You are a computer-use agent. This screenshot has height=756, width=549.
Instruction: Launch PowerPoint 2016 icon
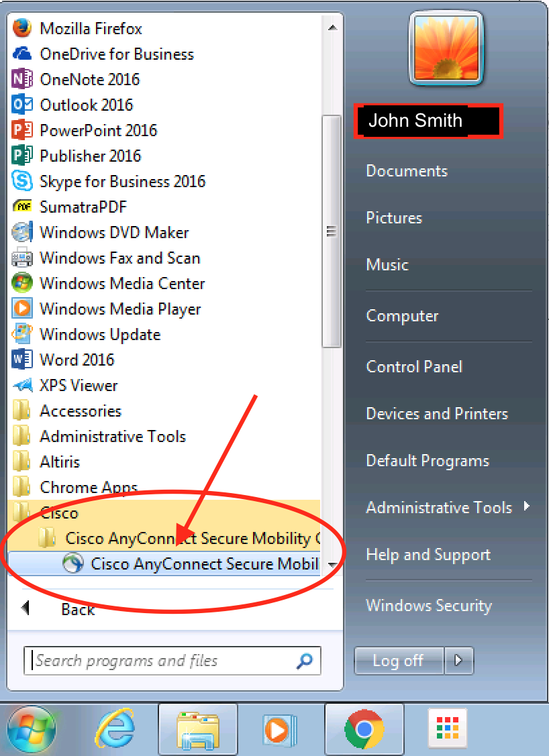click(x=21, y=130)
